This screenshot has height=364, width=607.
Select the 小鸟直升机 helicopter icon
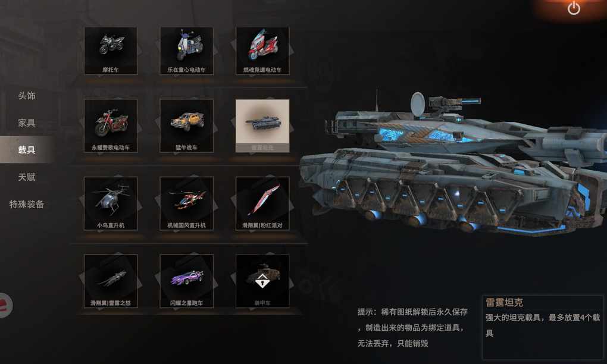click(x=111, y=203)
